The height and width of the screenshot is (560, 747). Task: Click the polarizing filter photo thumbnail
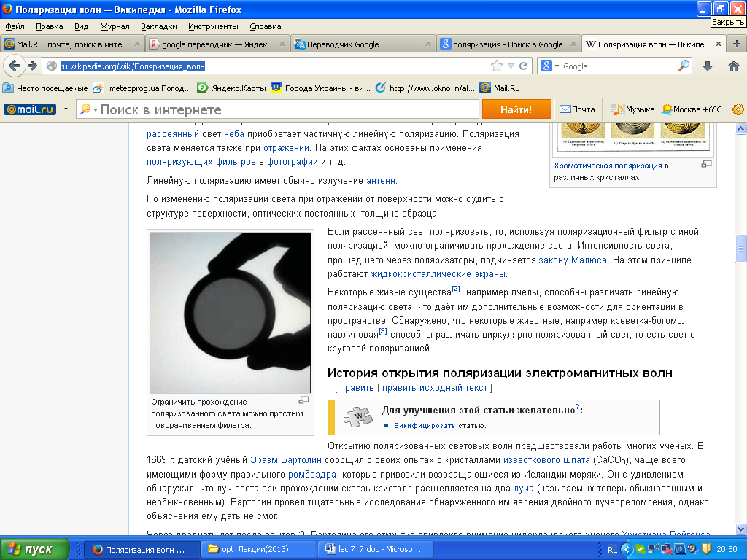pos(230,313)
